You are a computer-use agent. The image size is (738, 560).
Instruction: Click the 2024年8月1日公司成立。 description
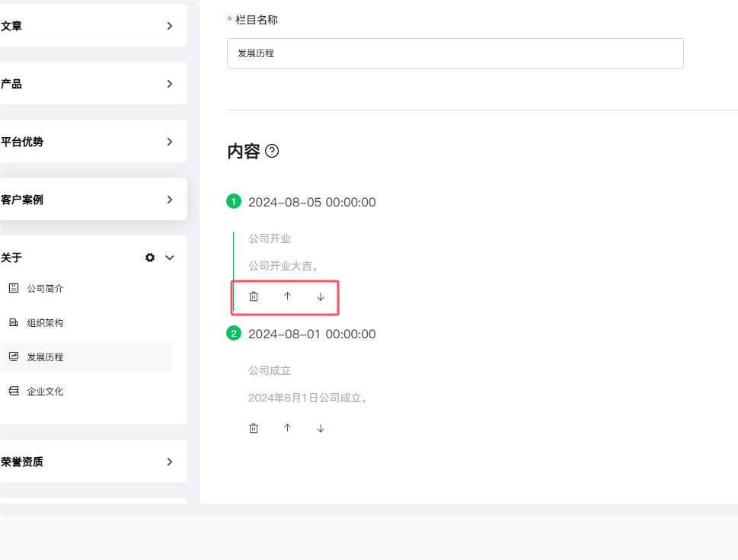coord(309,398)
